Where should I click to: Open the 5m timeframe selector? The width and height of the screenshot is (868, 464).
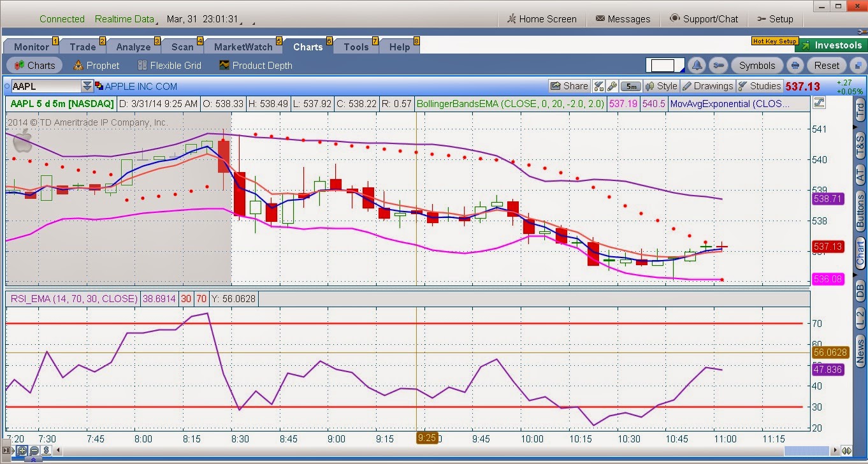[x=631, y=86]
